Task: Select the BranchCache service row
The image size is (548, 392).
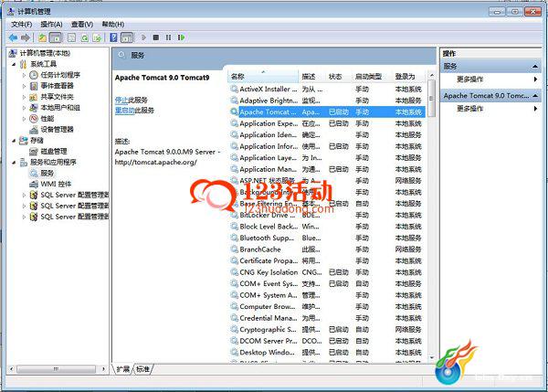Action: pos(328,249)
